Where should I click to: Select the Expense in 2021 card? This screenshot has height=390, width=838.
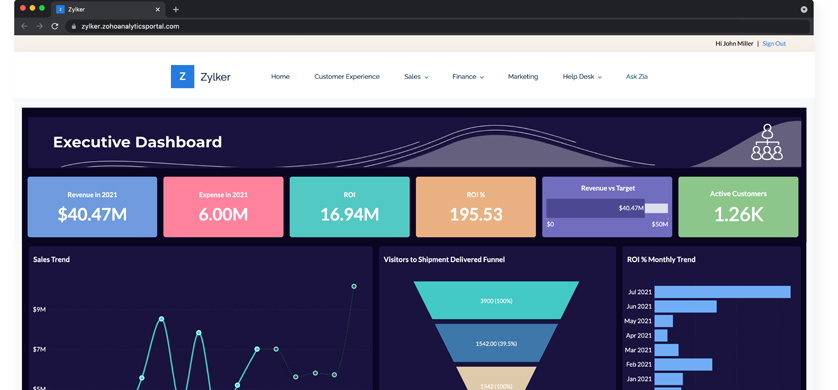223,207
